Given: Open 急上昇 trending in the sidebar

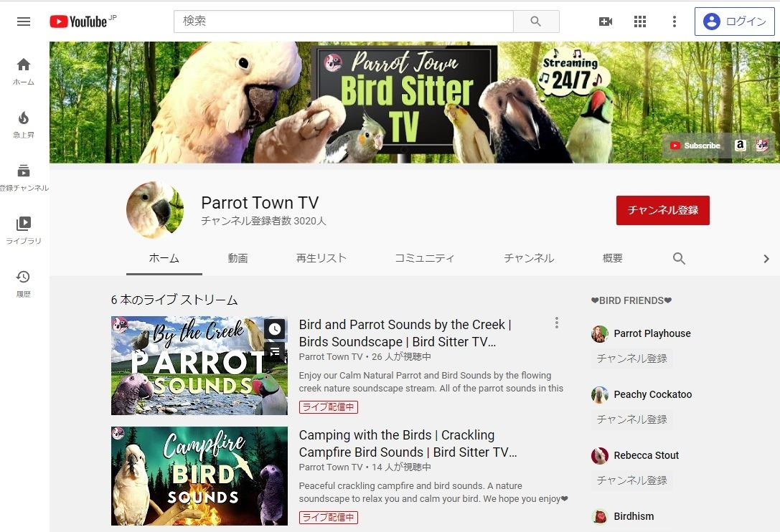Looking at the screenshot, I should point(24,124).
